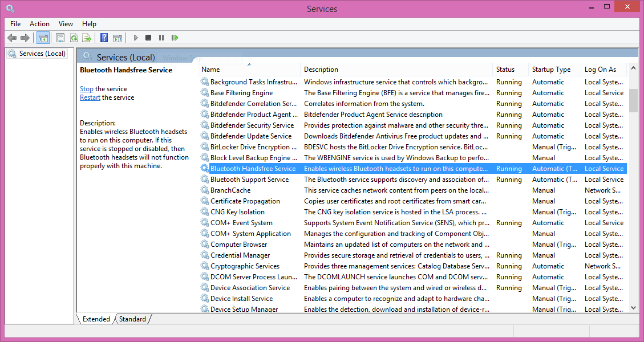
Task: Click Running status of Cryptographic Services
Action: [509, 266]
